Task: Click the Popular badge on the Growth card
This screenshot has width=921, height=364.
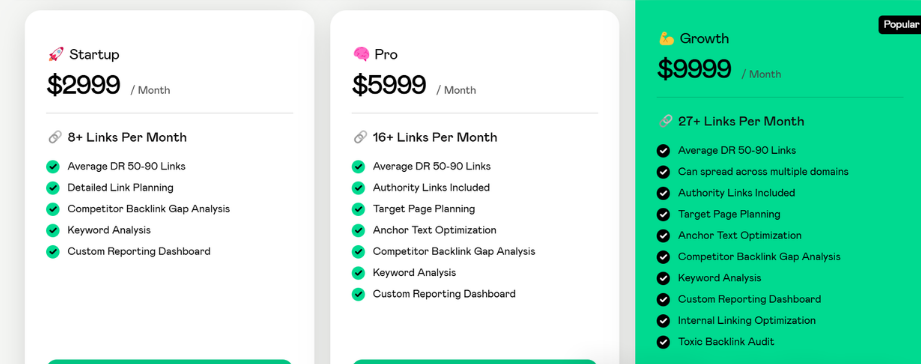Action: pyautogui.click(x=900, y=25)
